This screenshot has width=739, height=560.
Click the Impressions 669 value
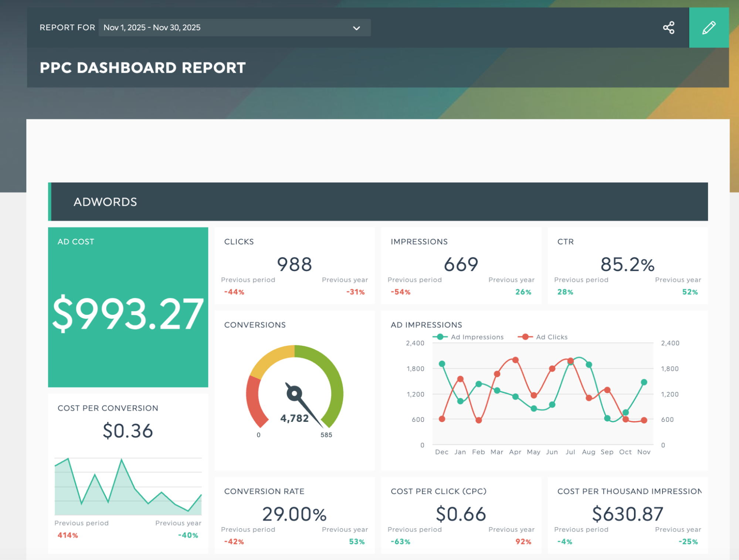tap(461, 264)
